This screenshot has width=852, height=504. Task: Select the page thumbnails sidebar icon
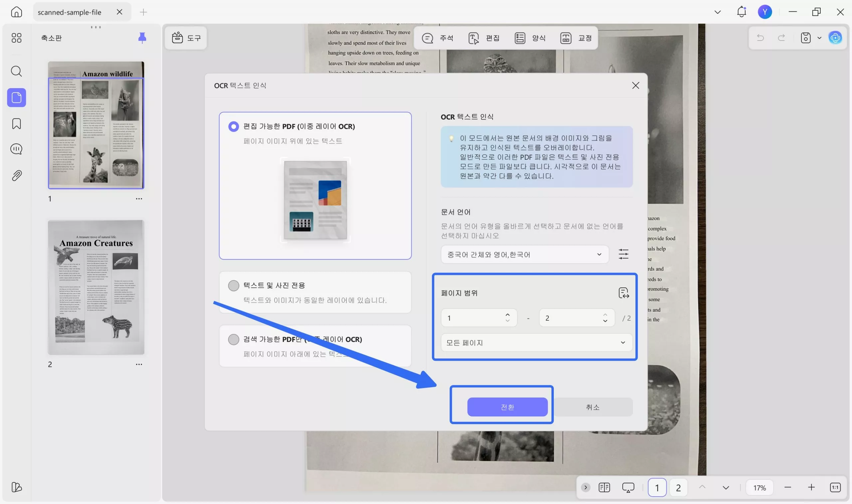[x=16, y=98]
